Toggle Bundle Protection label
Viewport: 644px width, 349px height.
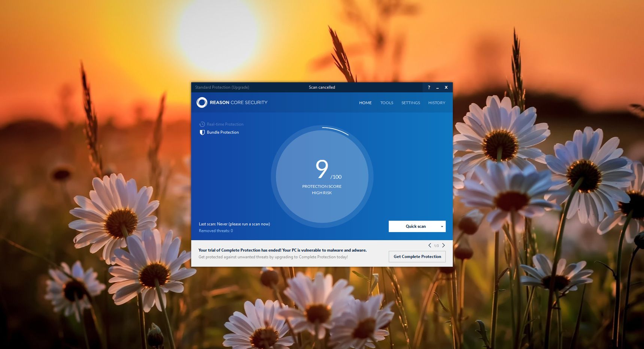[223, 132]
